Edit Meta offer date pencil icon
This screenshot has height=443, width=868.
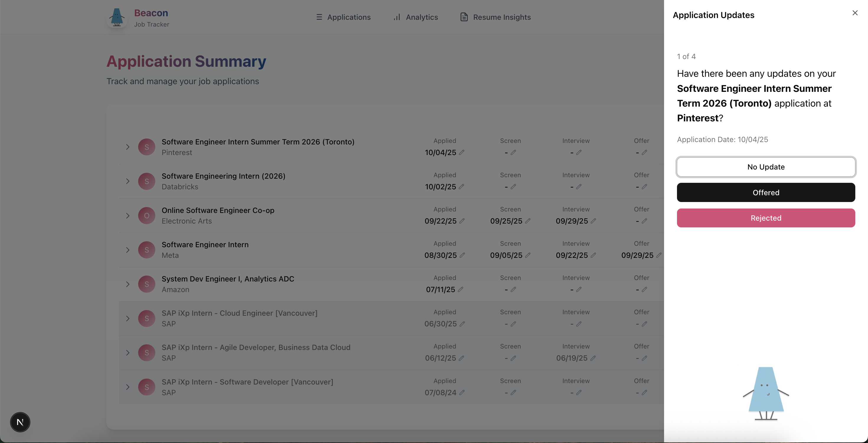[659, 255]
